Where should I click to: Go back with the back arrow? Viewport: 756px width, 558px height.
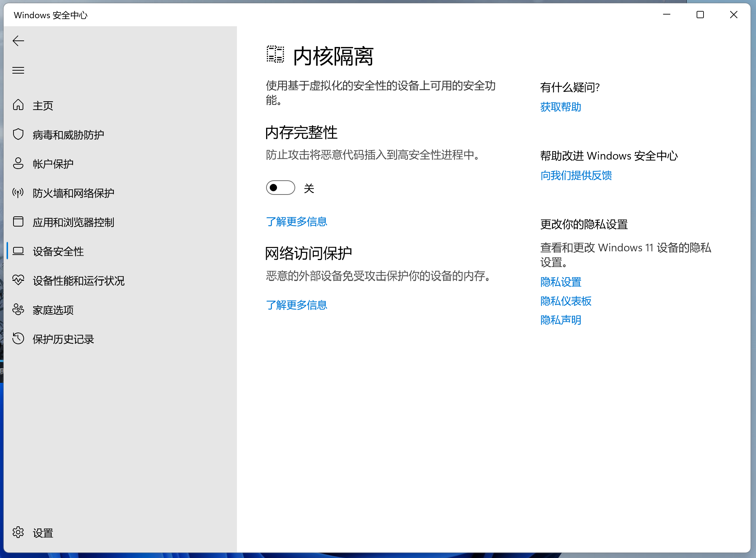[x=18, y=41]
